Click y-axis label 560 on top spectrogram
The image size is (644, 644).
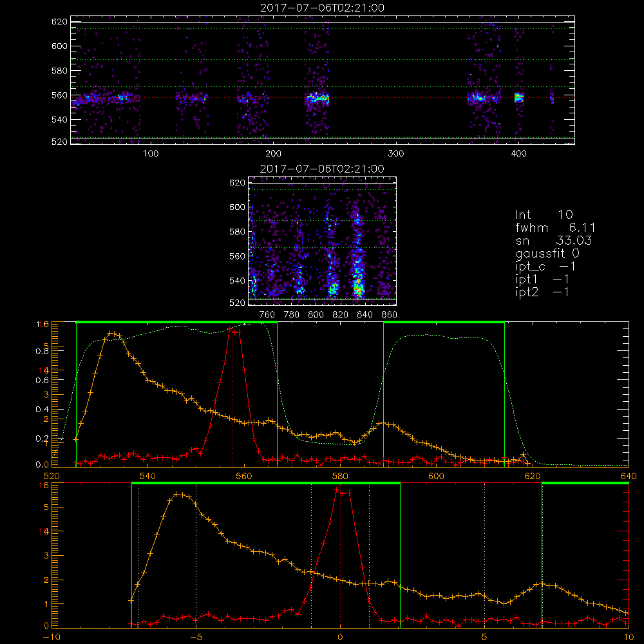[59, 95]
